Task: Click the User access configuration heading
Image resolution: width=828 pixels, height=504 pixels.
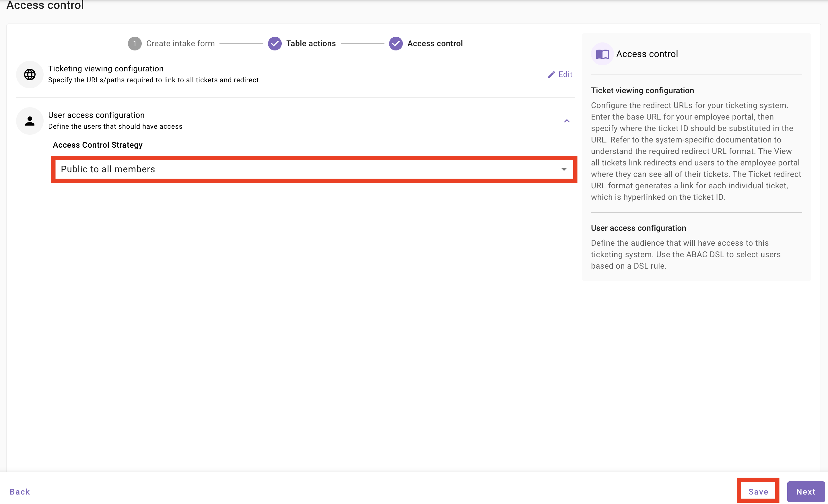Action: click(96, 115)
